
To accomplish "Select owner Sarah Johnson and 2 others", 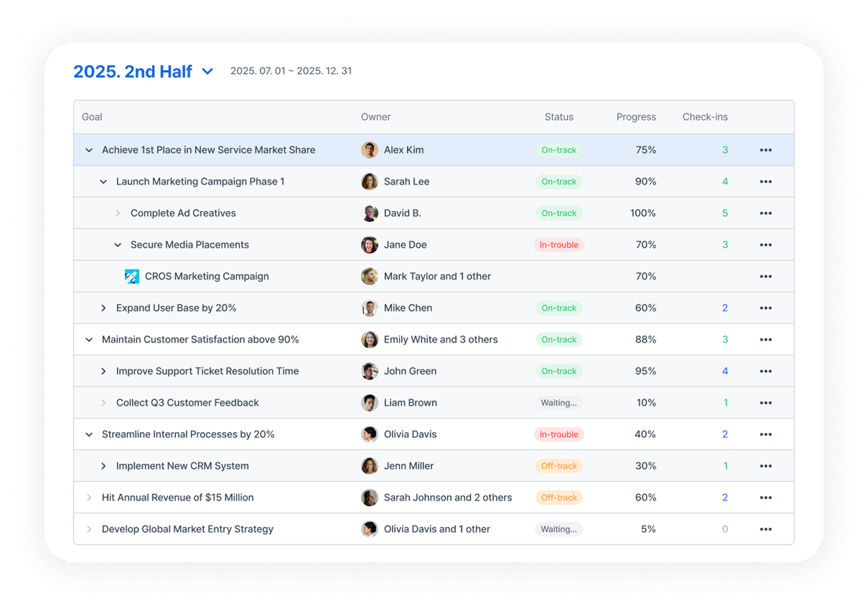I will pos(448,498).
